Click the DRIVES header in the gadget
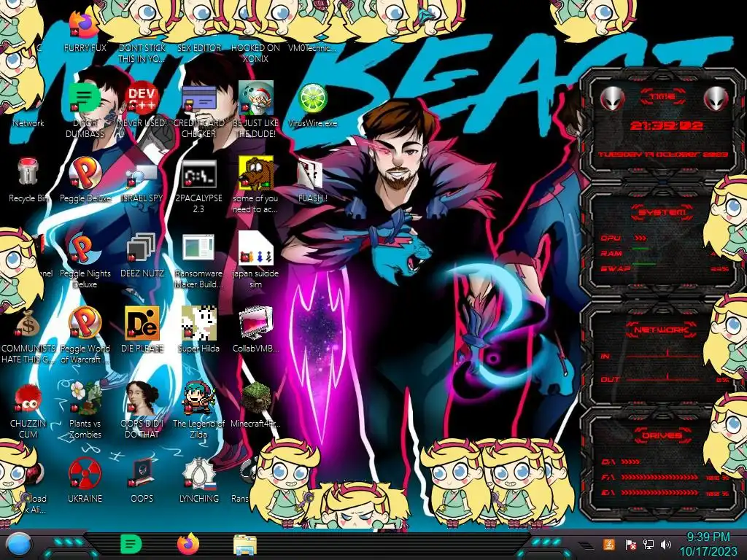 [x=662, y=435]
